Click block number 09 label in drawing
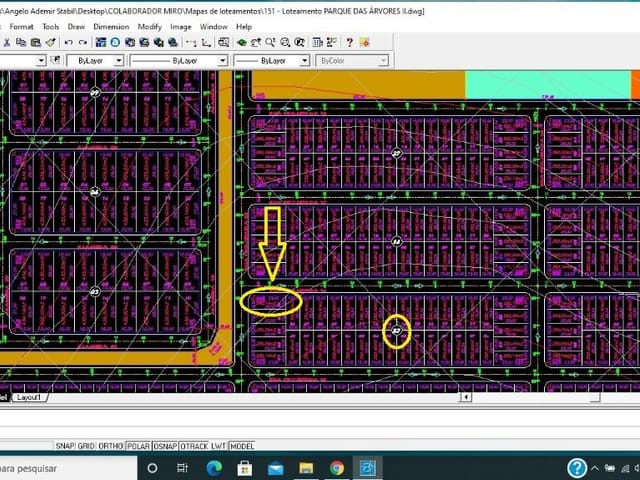Image resolution: width=640 pixels, height=480 pixels. (x=95, y=93)
